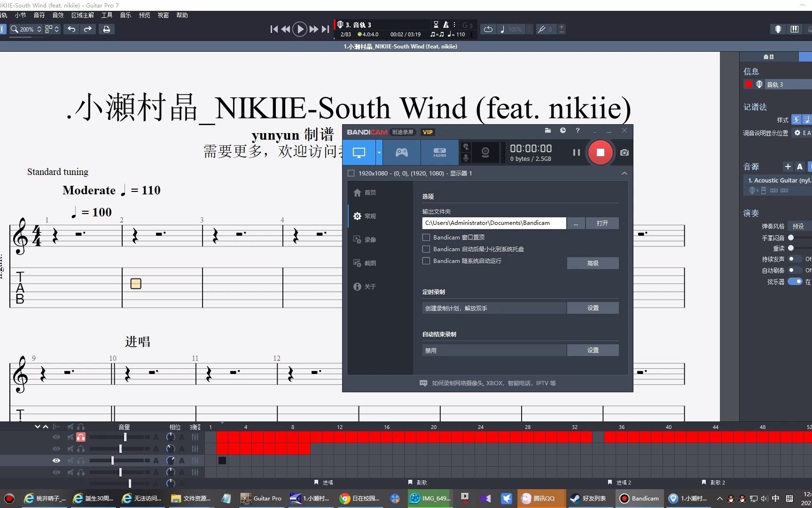Click the rewind button in Guitar Pro
Screen dimensions: 812x508
[285, 29]
